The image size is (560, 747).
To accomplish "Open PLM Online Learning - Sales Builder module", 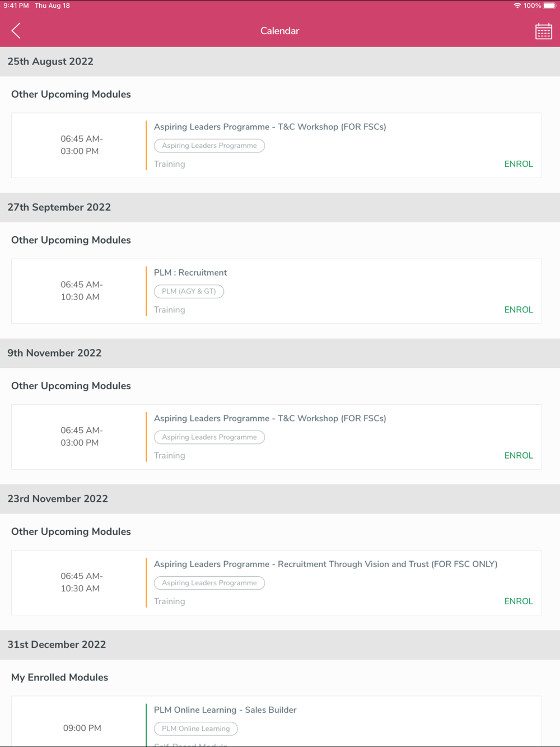I will (x=225, y=709).
